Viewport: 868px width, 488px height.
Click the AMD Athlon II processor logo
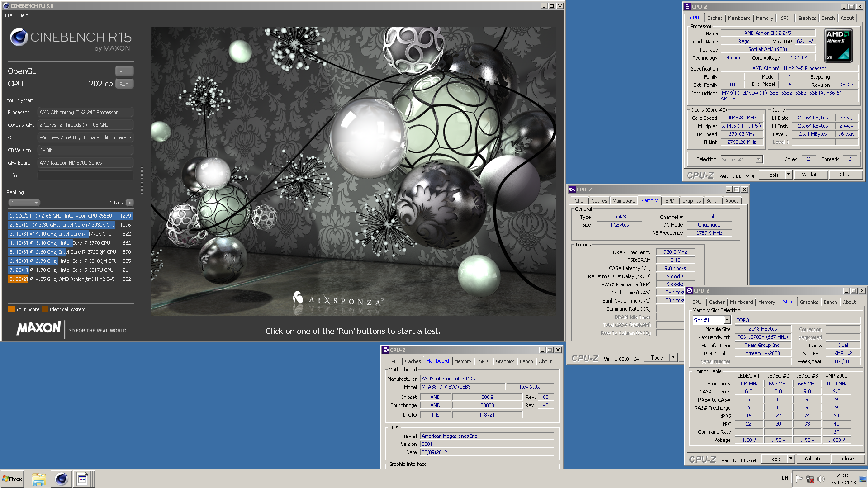838,46
